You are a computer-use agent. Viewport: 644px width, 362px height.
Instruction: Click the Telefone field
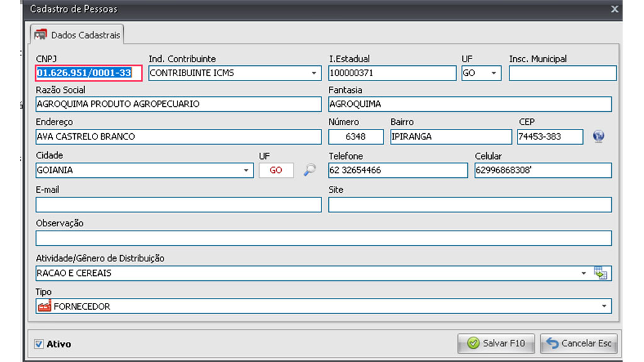click(398, 170)
